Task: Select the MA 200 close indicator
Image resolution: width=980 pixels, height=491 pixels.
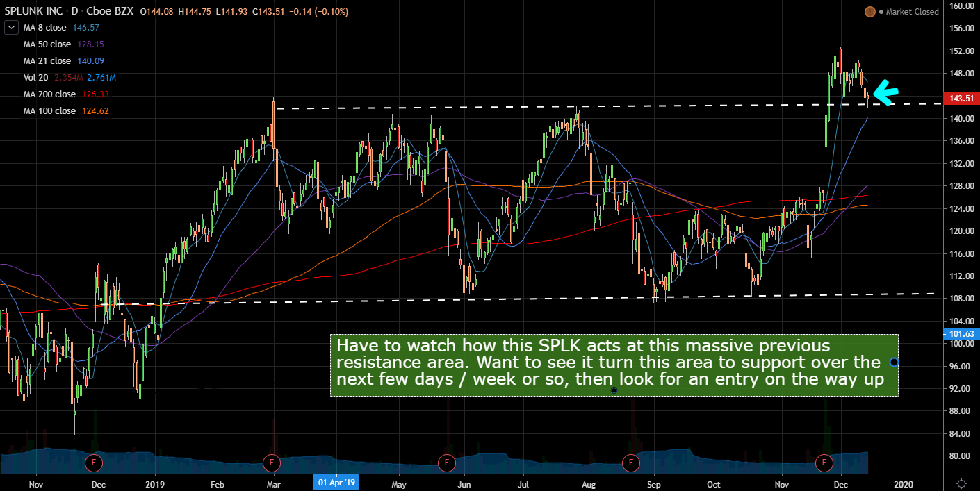Action: click(49, 94)
